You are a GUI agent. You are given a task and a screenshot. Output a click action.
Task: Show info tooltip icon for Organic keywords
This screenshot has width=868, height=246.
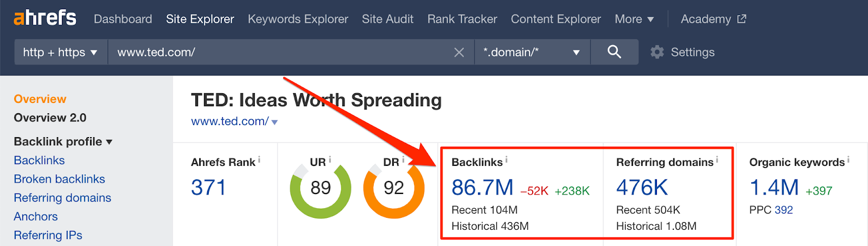point(848,159)
